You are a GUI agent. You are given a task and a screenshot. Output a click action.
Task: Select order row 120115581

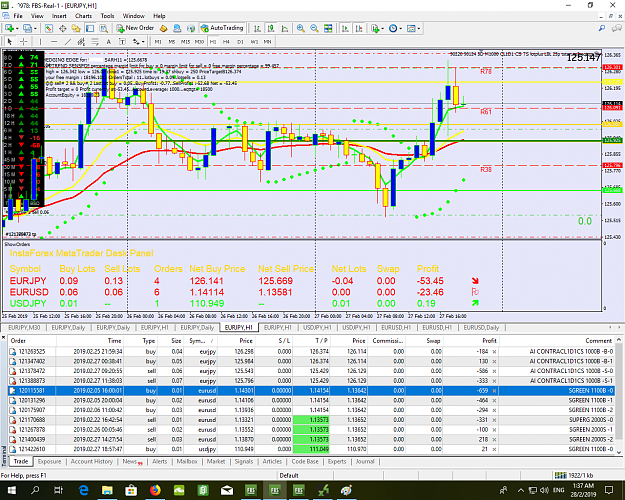(311, 391)
